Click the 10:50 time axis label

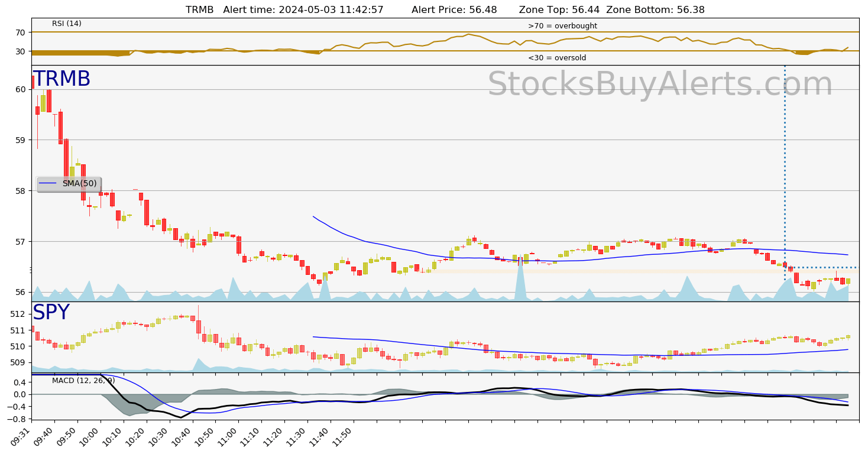[x=205, y=436]
